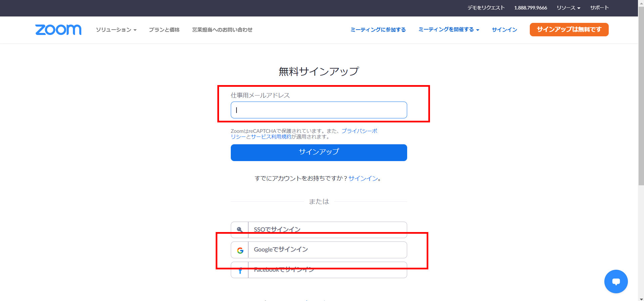644x301 pixels.
Task: Open the プライバシーポリシー link
Action: click(x=359, y=131)
